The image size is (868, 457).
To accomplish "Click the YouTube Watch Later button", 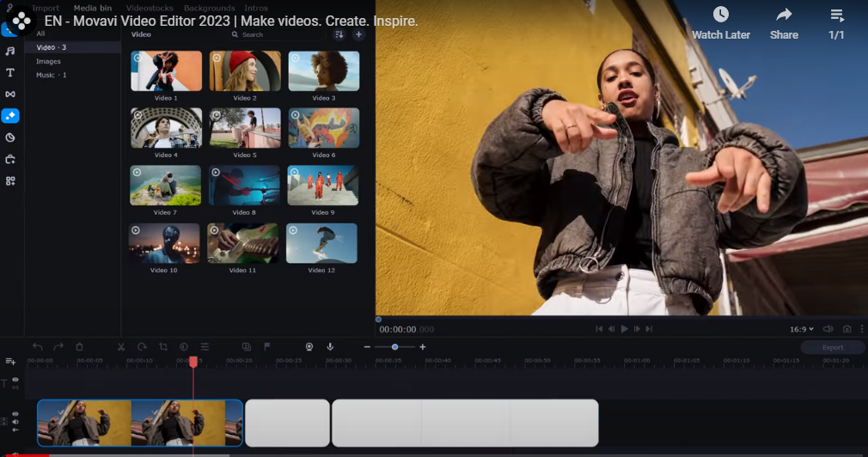I will pos(721,24).
